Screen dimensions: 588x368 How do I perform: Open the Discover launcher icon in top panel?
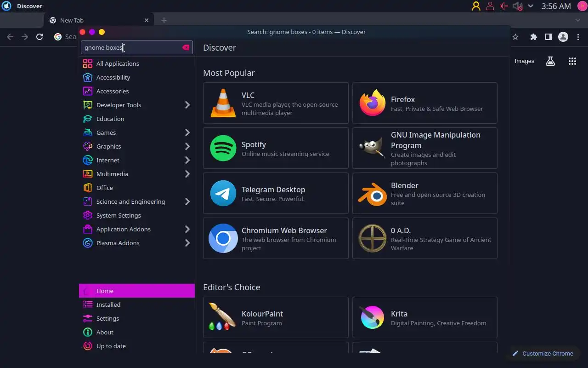6,6
